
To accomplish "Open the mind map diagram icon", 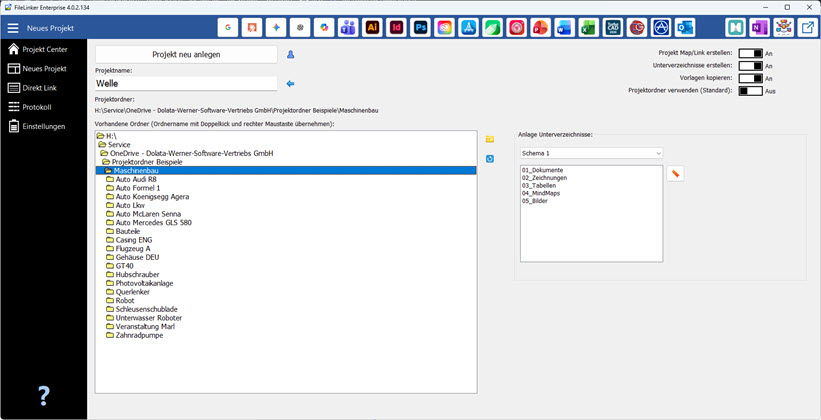I will (784, 28).
